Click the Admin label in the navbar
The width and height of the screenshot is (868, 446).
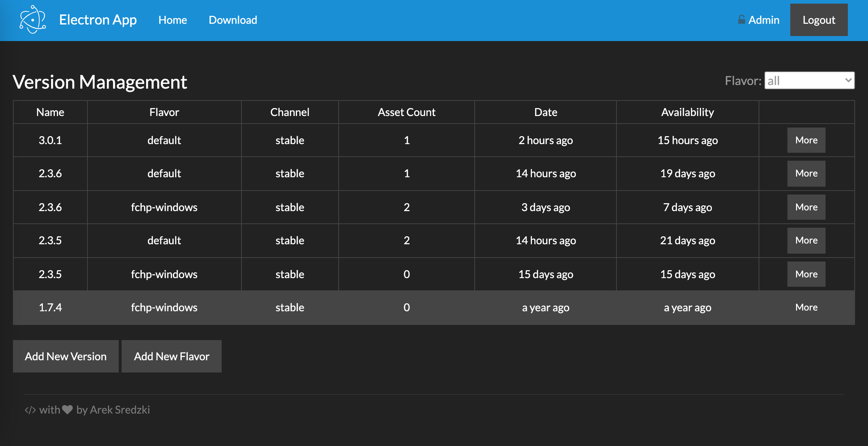[x=764, y=20]
